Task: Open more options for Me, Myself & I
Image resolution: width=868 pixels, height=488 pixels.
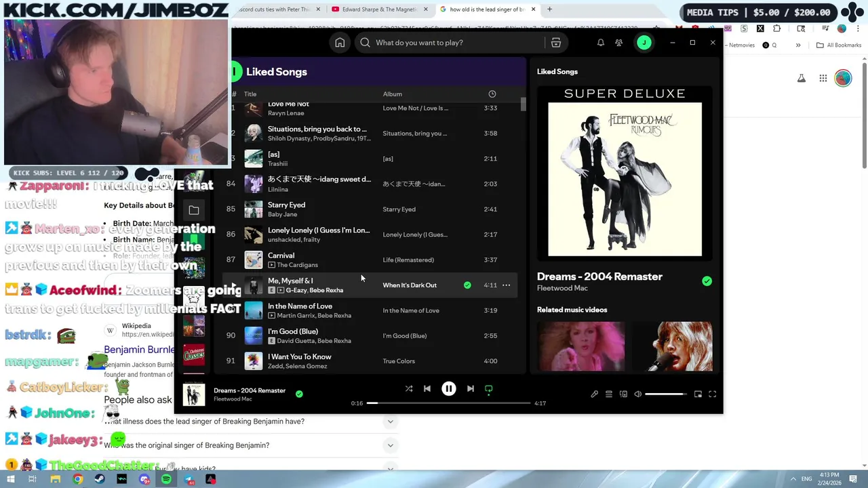Action: (507, 285)
